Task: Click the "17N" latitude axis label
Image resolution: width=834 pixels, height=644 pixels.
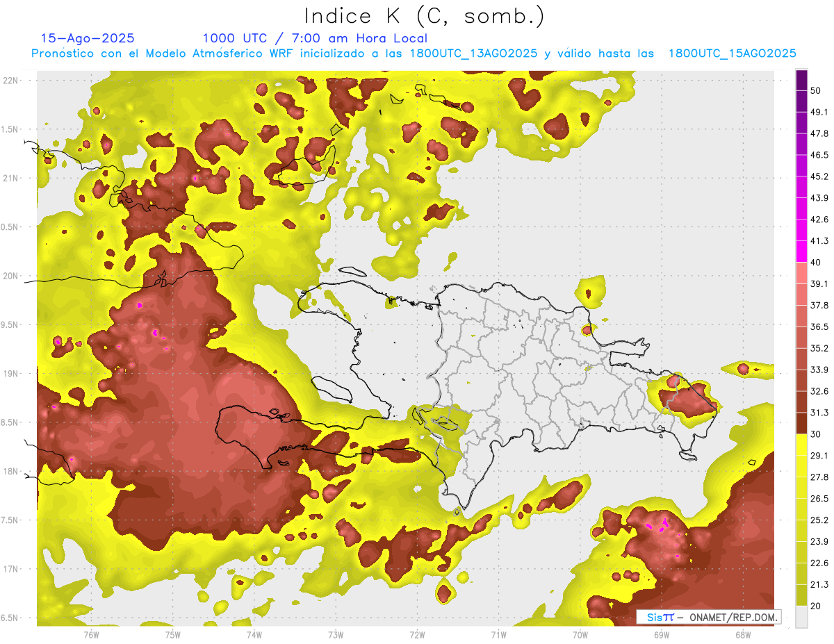Action: coord(11,569)
